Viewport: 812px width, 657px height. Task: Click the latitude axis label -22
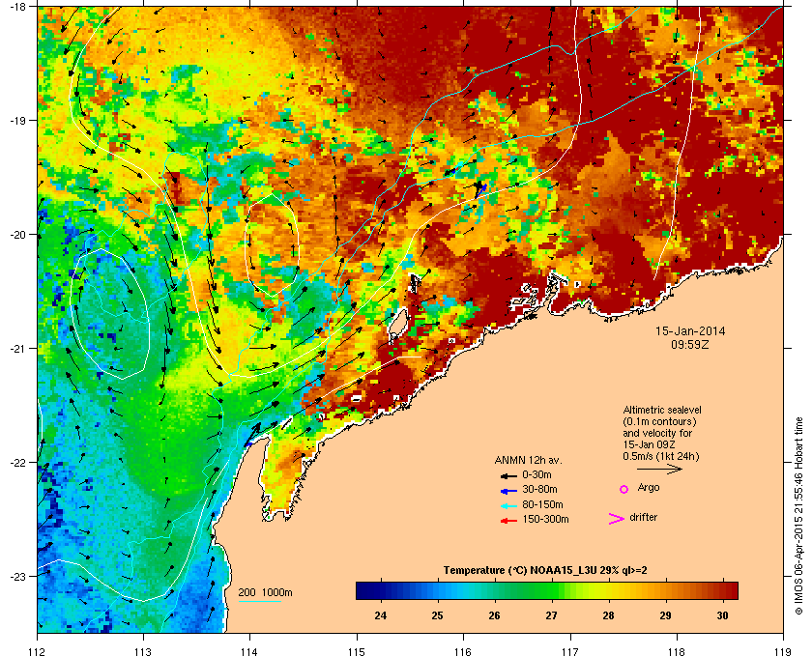point(17,462)
